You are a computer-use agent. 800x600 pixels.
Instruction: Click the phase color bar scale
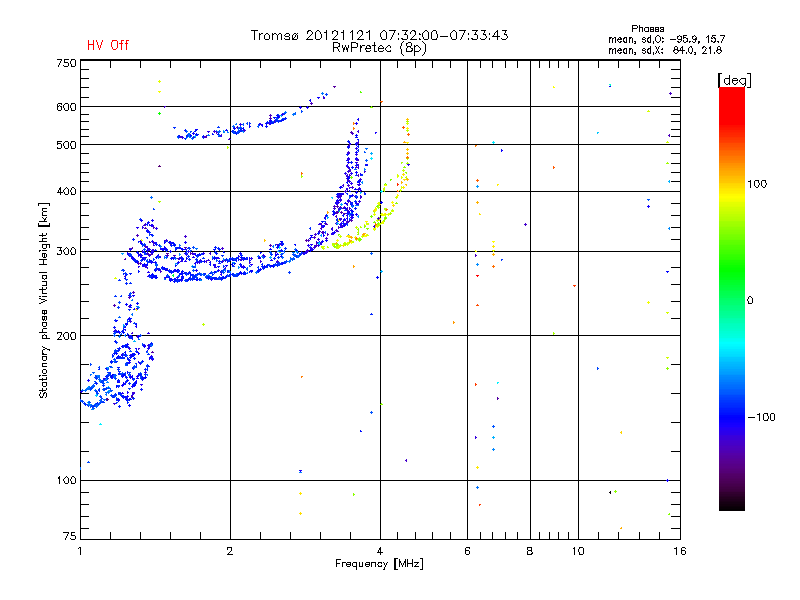pos(732,298)
